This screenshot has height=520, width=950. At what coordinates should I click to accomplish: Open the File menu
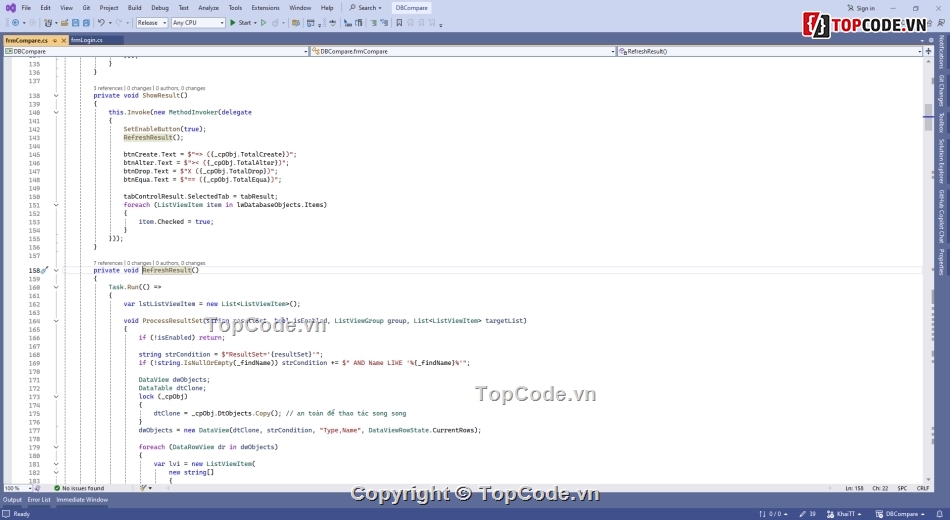26,8
